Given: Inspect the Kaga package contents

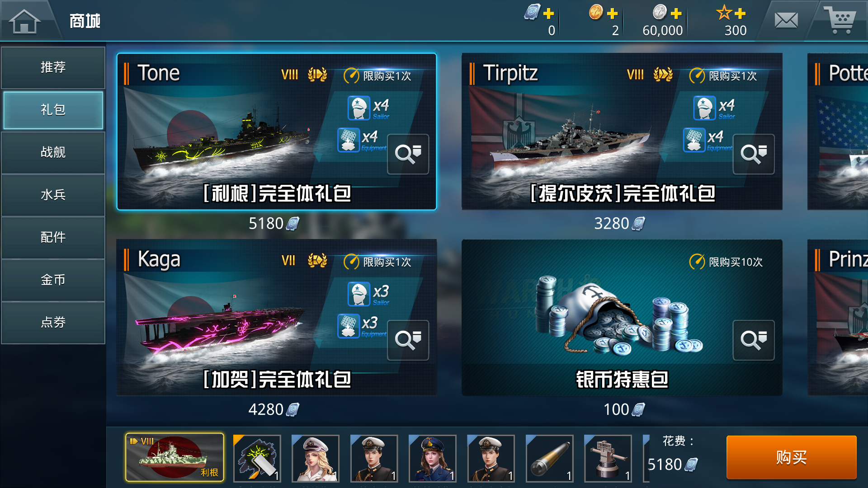Looking at the screenshot, I should 408,340.
